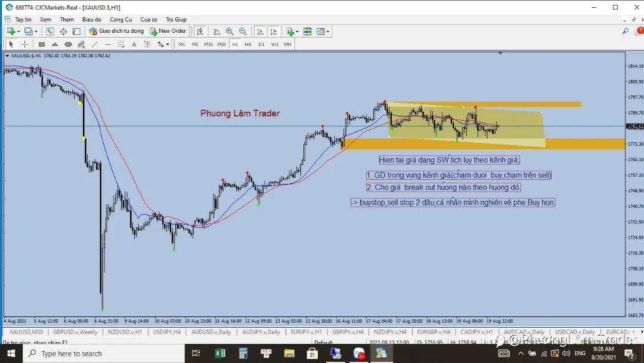The height and width of the screenshot is (363, 644).
Task: Switch to M30 timeframe
Action: pyautogui.click(x=221, y=44)
